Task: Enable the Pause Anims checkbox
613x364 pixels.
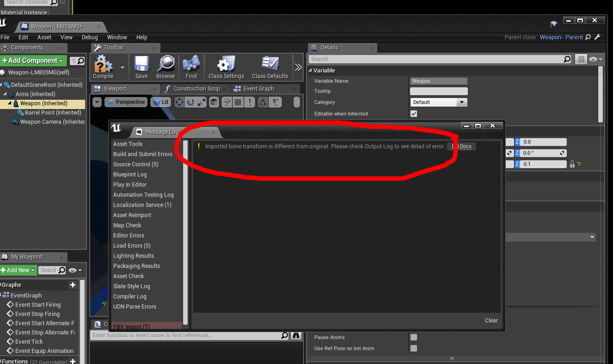Action: 414,337
